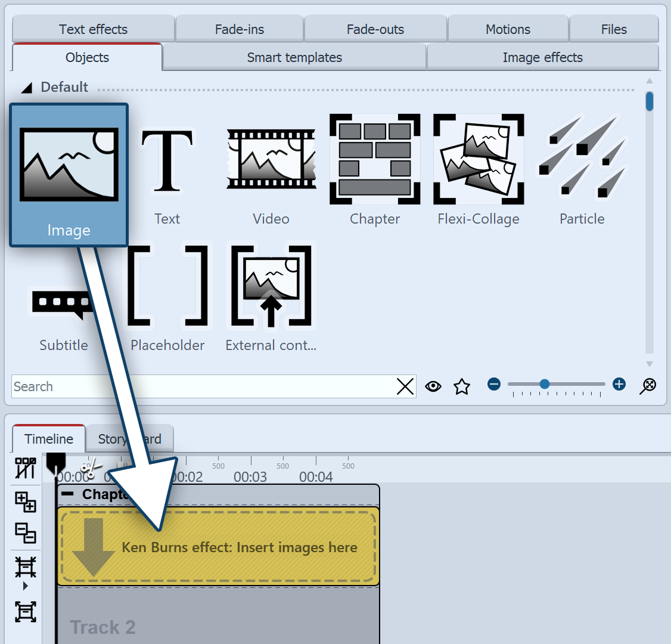Click the External content object icon
Screen dimensions: 671x644
coord(271,285)
